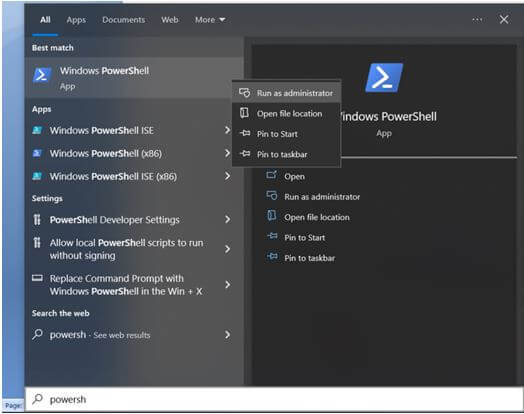Click the Windows PowerShell (x86) app icon

pyautogui.click(x=37, y=153)
